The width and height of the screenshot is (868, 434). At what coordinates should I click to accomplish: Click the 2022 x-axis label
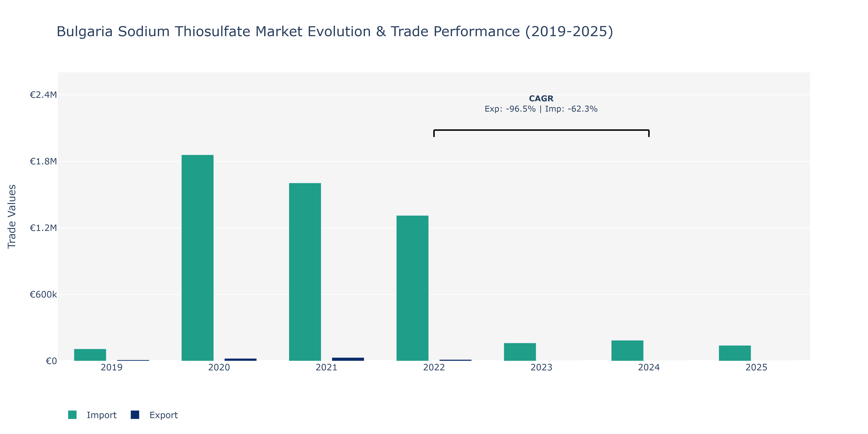tap(434, 367)
